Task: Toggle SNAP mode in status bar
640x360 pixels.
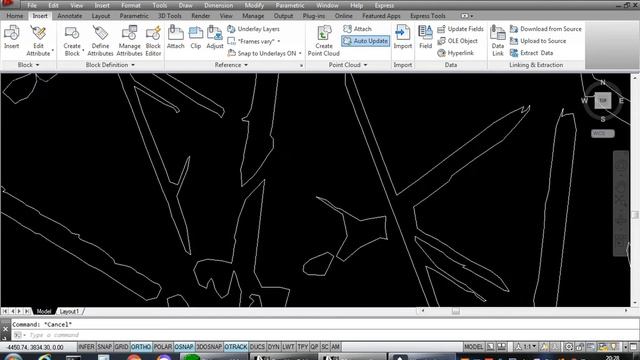Action: point(104,347)
